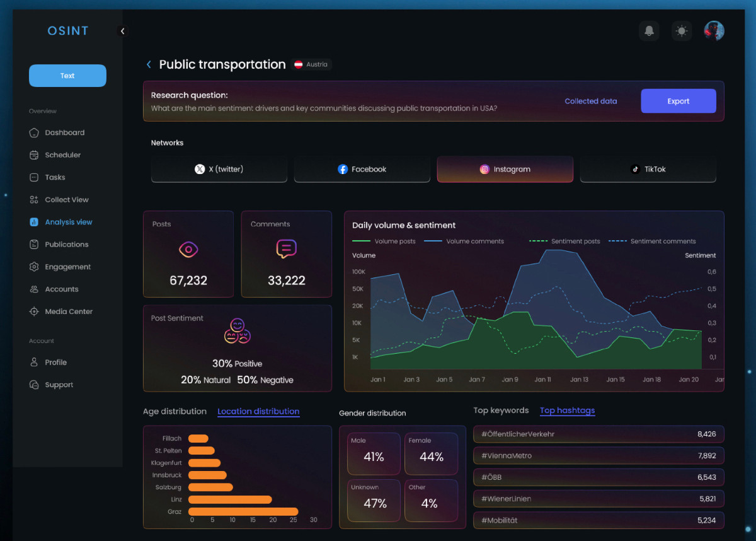Open the Scheduler calendar icon
This screenshot has height=541, width=756.
coord(34,155)
